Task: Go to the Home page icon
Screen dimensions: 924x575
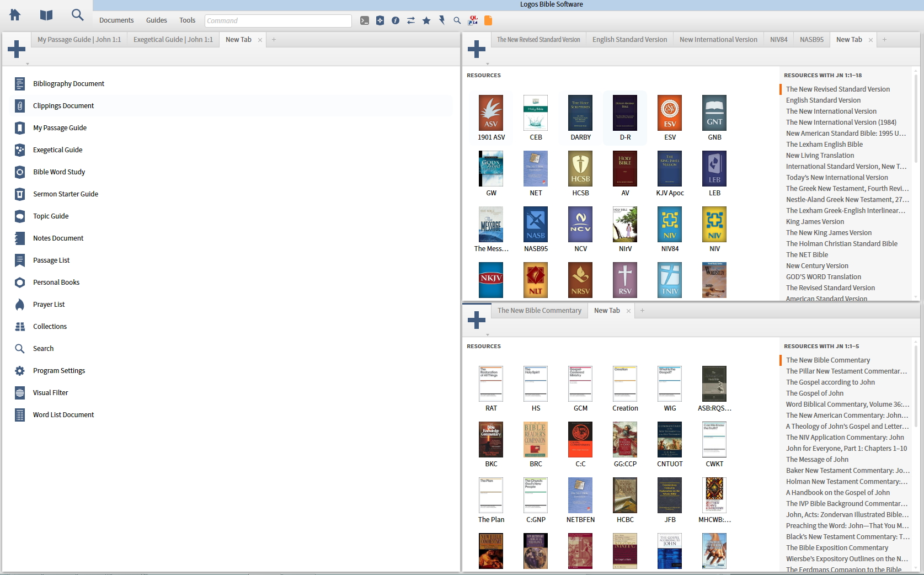Action: pos(15,15)
